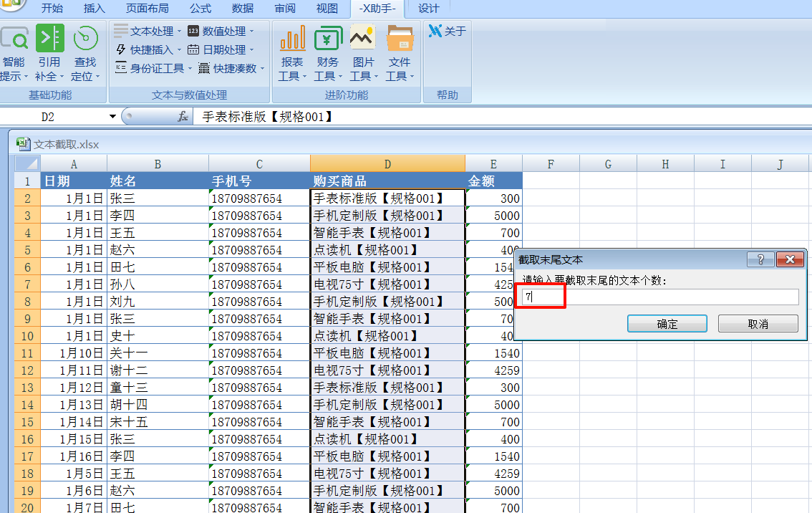This screenshot has width=812, height=513.
Task: Click the 日期 header cell
Action: tap(74, 181)
